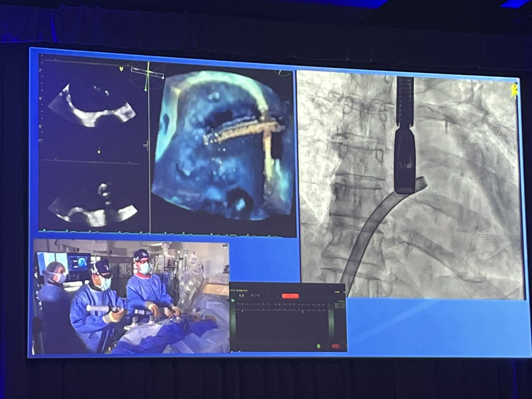Click the green status dot in hemodynamics monitor

point(233,301)
